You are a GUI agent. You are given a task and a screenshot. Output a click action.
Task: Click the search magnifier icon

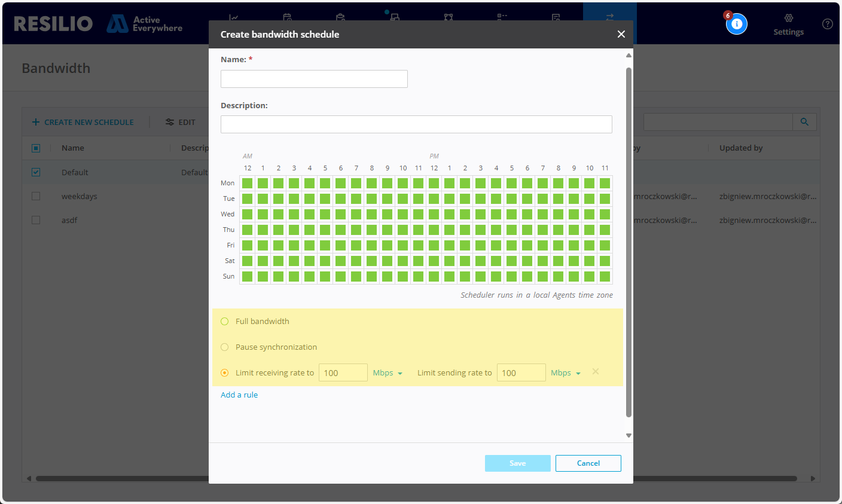(804, 122)
